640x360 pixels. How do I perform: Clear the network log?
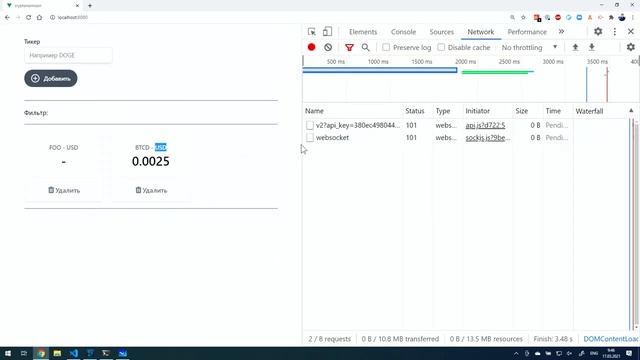coord(328,47)
